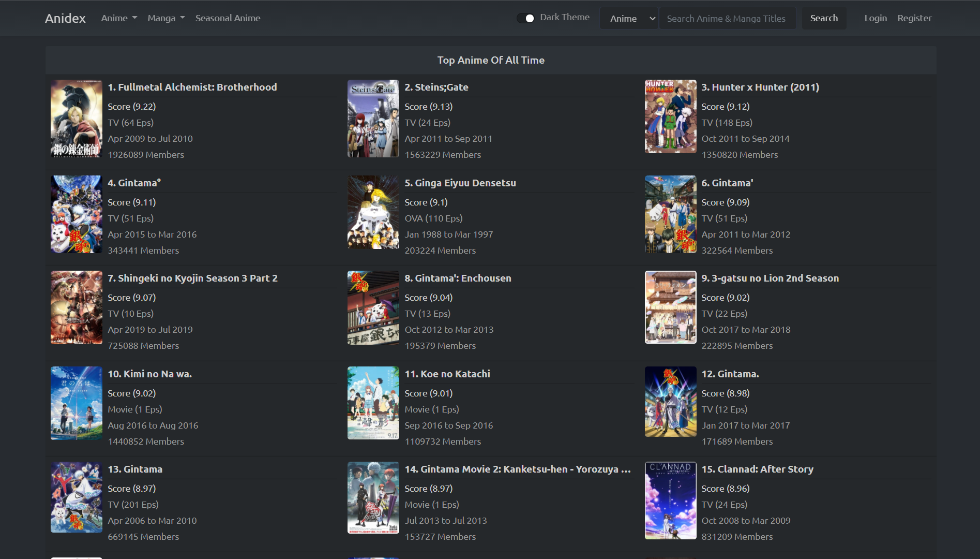The width and height of the screenshot is (980, 559).
Task: Click the title 3. Hunter x Hunter (2011)
Action: pos(760,87)
